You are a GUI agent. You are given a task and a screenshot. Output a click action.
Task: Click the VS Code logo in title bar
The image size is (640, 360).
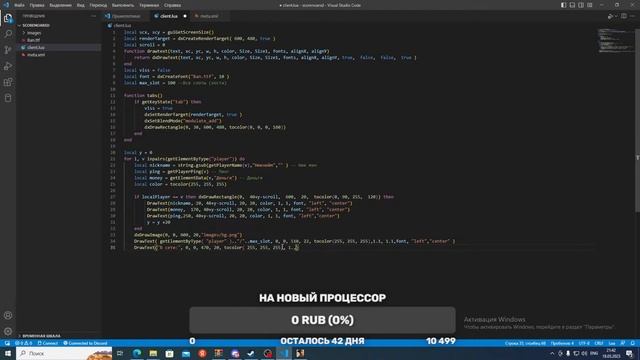click(6, 5)
